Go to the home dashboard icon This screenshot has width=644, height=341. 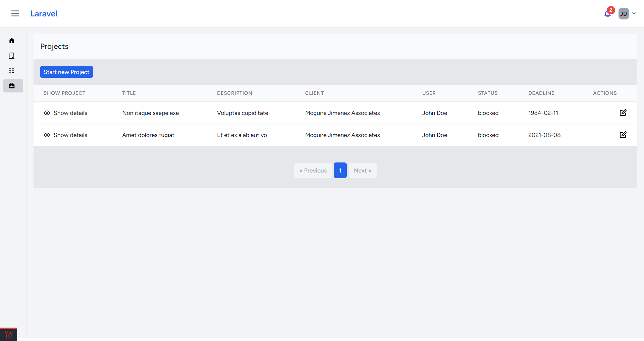(12, 41)
